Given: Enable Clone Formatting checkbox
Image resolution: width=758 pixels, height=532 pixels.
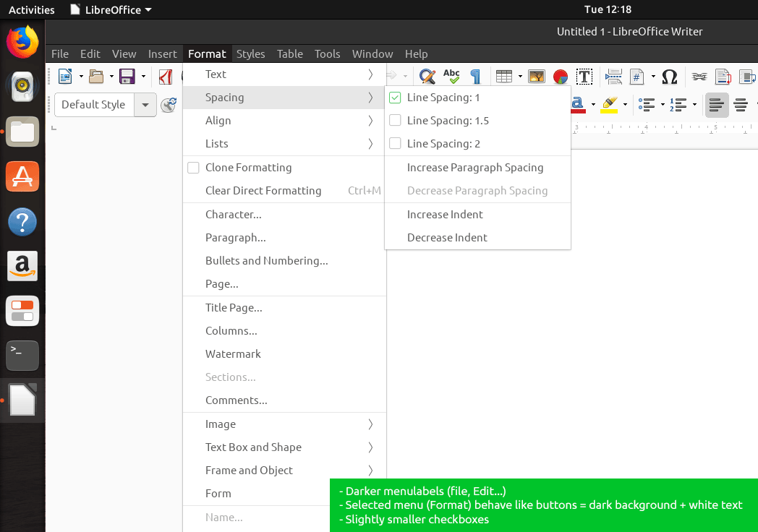Looking at the screenshot, I should tap(193, 168).
